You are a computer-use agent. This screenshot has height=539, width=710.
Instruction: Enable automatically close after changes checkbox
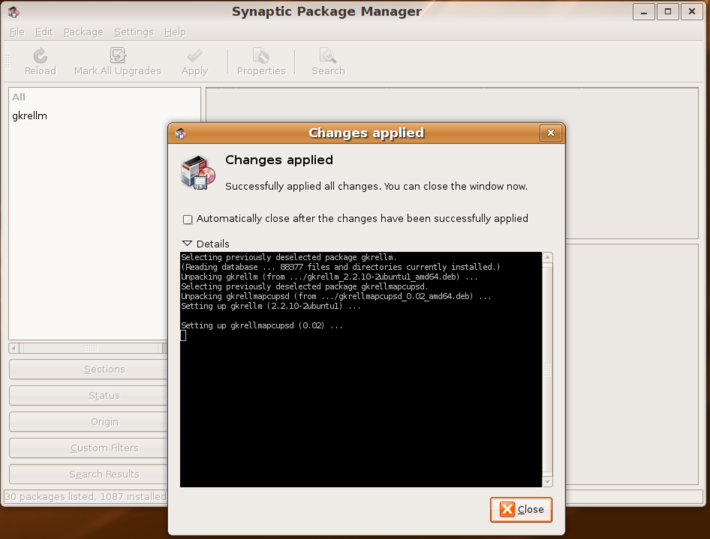(x=187, y=220)
